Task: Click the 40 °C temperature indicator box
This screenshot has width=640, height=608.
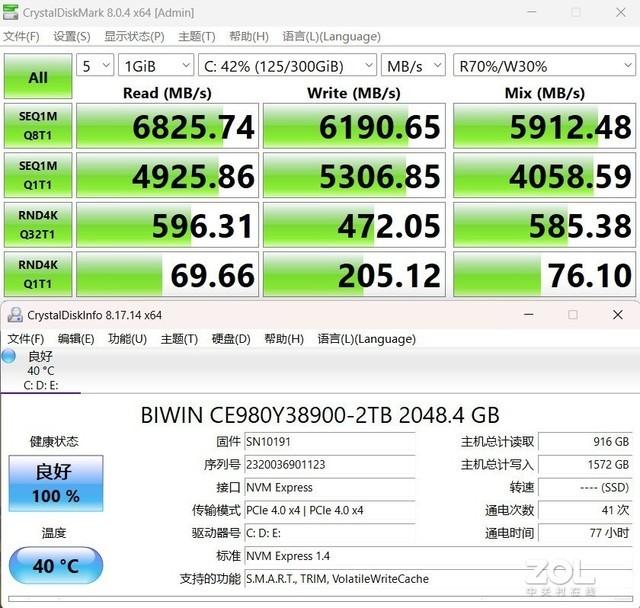Action: pyautogui.click(x=55, y=566)
